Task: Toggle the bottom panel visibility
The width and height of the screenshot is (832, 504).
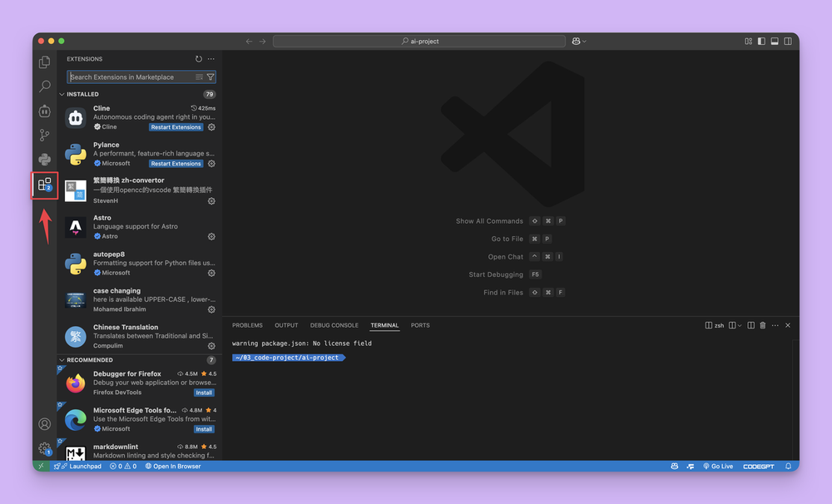Action: pos(774,41)
